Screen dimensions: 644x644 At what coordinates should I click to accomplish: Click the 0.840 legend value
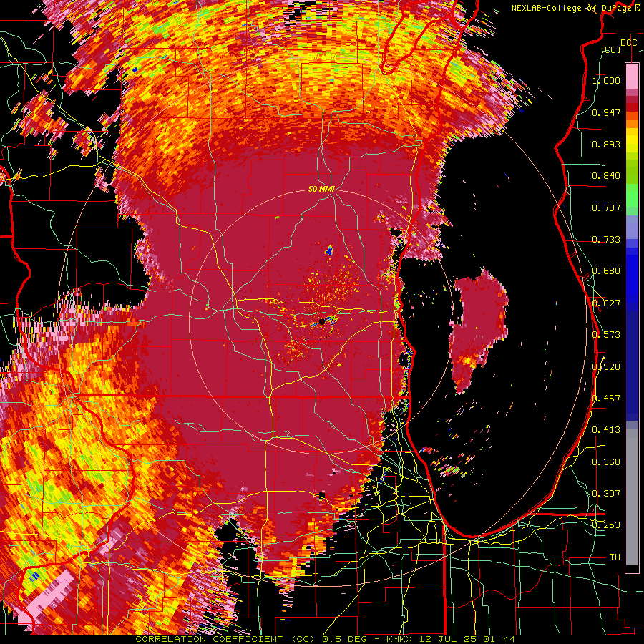606,176
